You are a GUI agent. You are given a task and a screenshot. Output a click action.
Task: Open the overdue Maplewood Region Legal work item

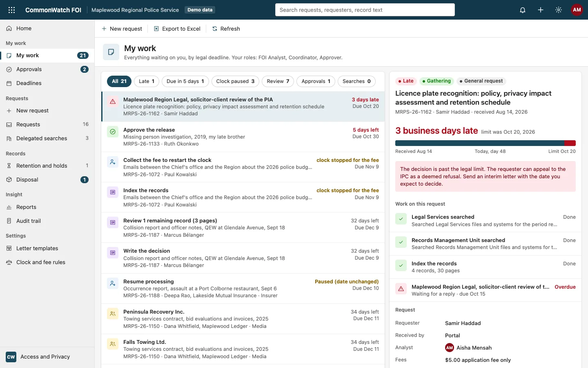point(486,290)
